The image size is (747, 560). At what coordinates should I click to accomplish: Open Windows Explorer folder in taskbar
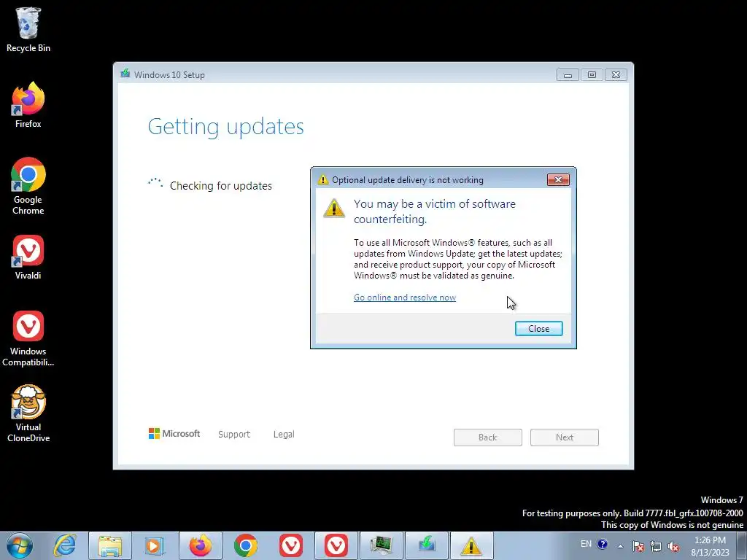[110, 545]
